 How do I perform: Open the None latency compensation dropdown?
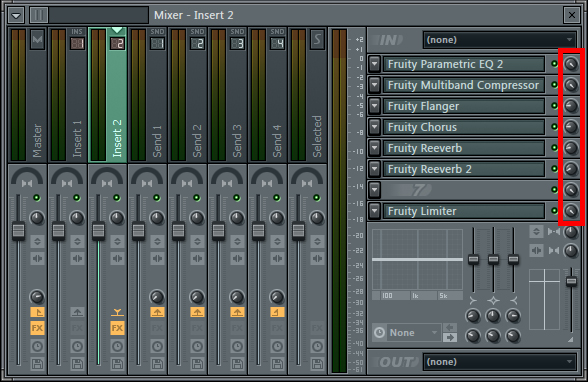413,333
